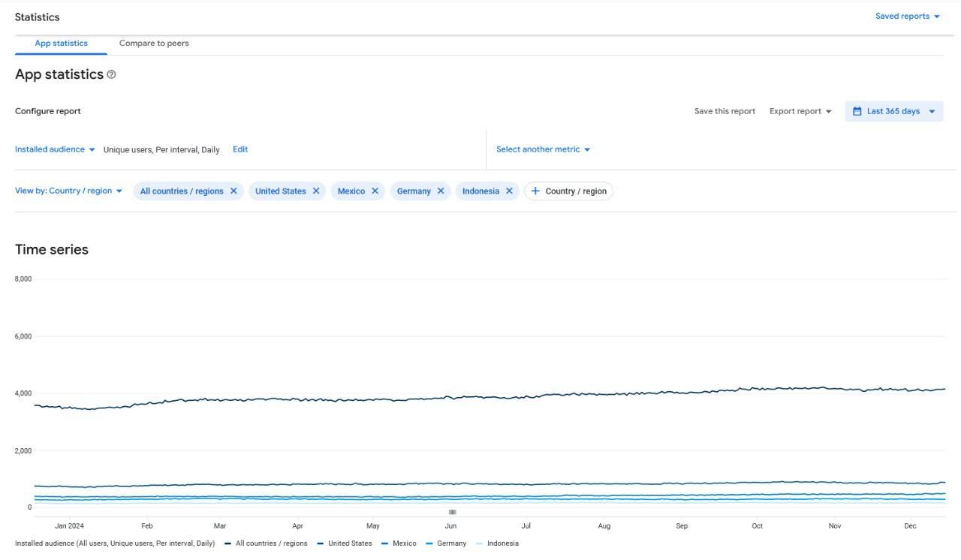Expand the Export report menu
This screenshot has height=560, width=961.
[800, 111]
